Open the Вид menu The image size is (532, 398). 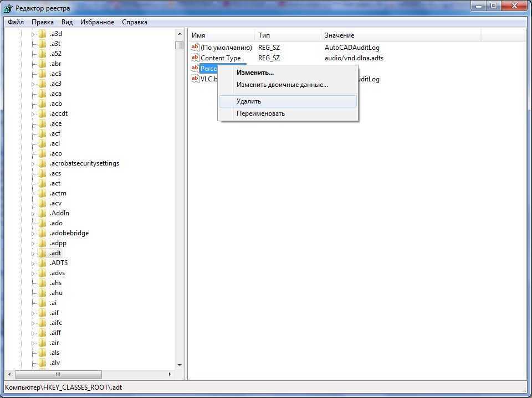click(67, 22)
